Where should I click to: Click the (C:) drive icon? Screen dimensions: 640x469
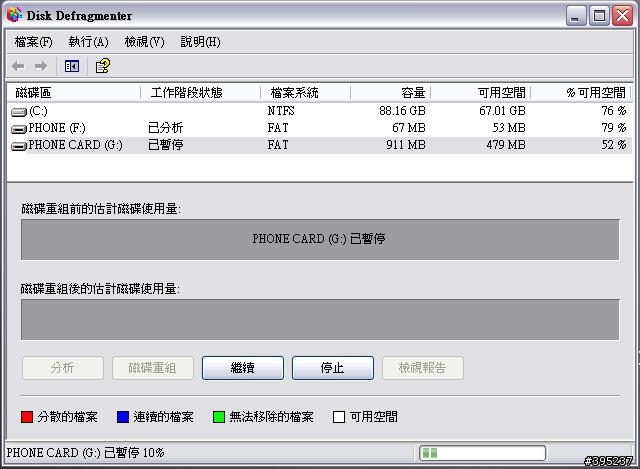coord(19,111)
